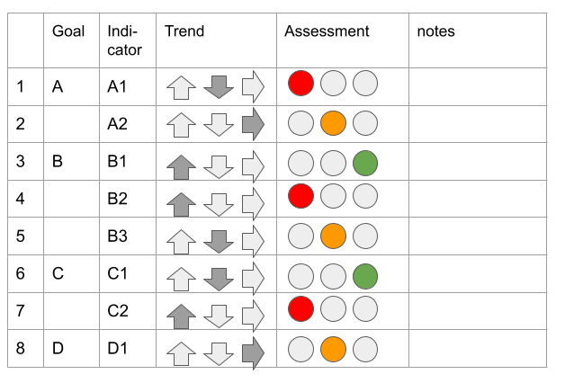The image size is (565, 392).
Task: Click the dark right arrow for A2
Action: click(x=254, y=124)
